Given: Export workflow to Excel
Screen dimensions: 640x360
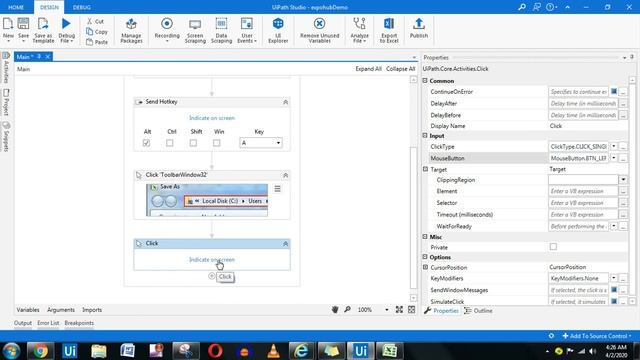Looking at the screenshot, I should point(389,30).
